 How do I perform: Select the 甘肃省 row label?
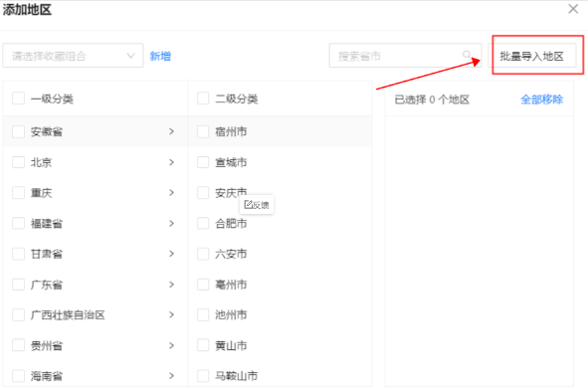click(x=47, y=254)
